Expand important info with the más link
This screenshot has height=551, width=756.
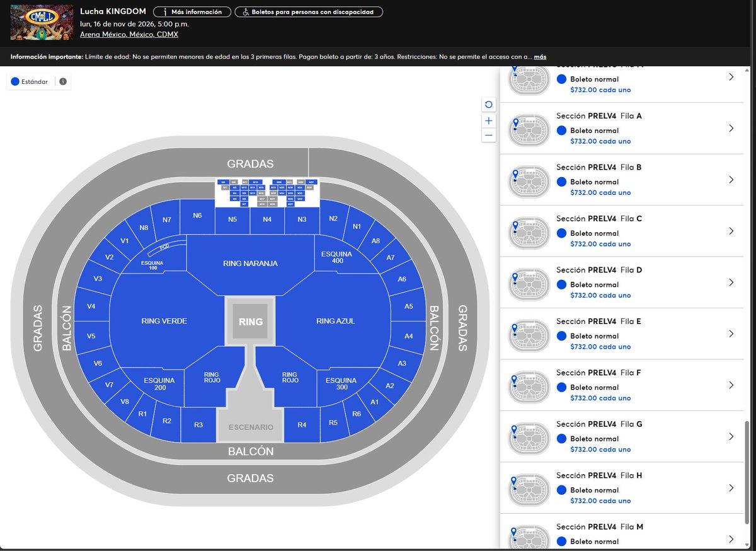[x=540, y=57]
